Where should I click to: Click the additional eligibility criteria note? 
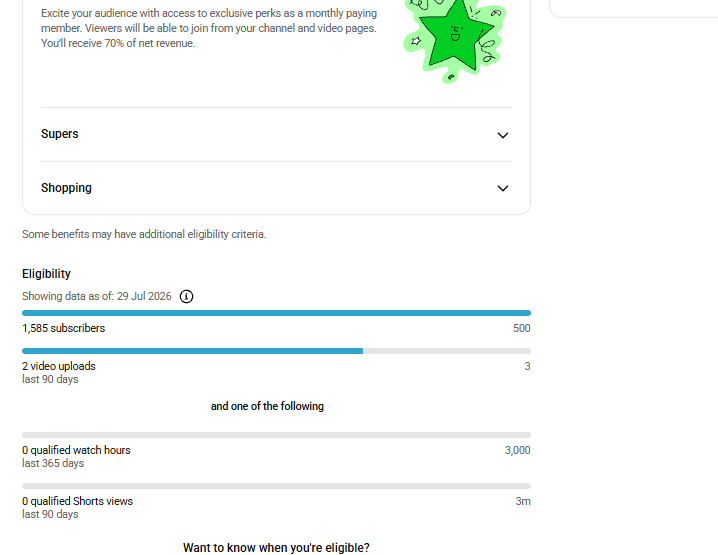click(x=144, y=234)
